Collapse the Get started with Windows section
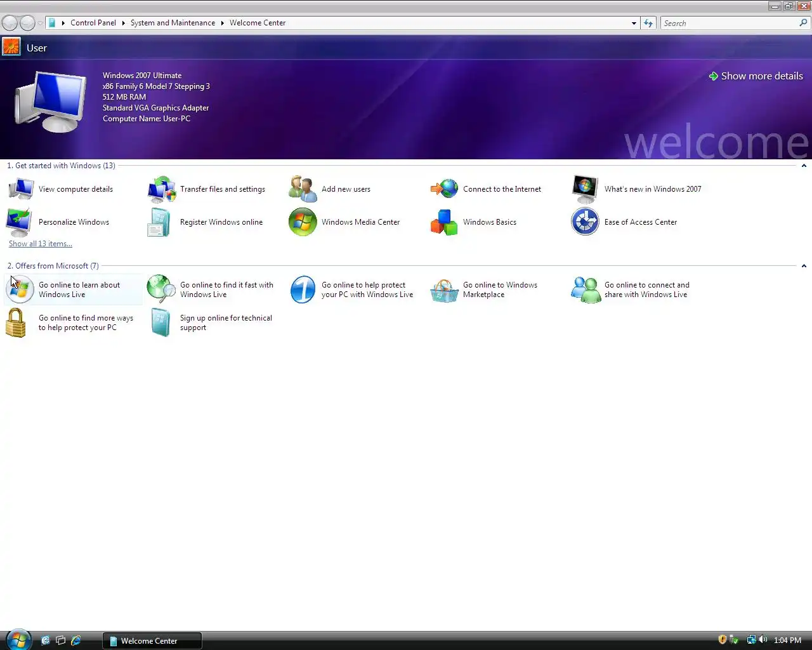The height and width of the screenshot is (650, 812). (x=804, y=166)
